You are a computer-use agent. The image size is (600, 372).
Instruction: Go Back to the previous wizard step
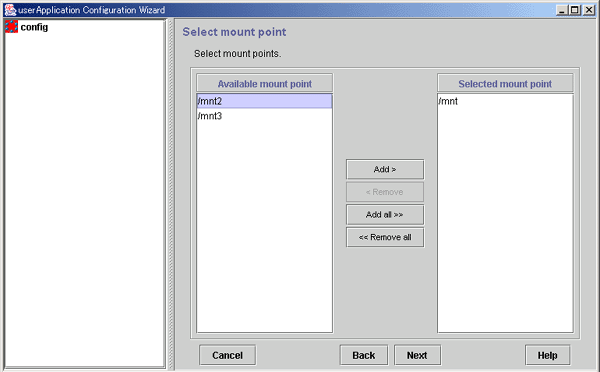pyautogui.click(x=364, y=355)
